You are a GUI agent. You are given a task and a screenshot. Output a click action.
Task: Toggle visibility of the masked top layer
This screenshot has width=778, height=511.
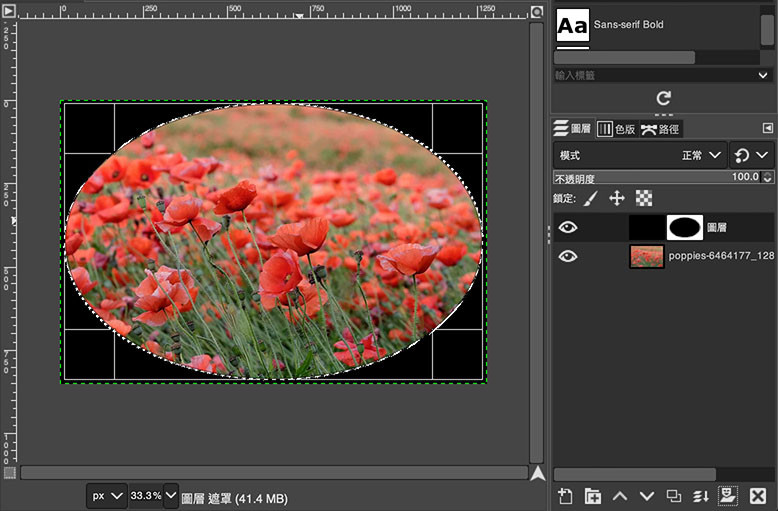click(x=568, y=228)
